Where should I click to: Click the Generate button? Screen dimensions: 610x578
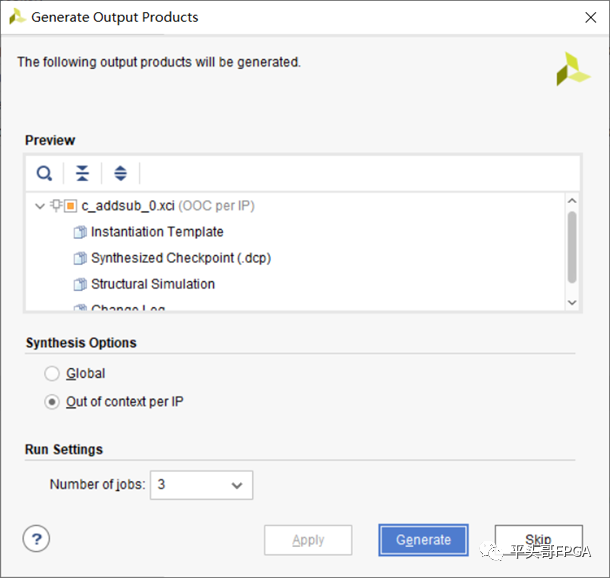click(423, 540)
